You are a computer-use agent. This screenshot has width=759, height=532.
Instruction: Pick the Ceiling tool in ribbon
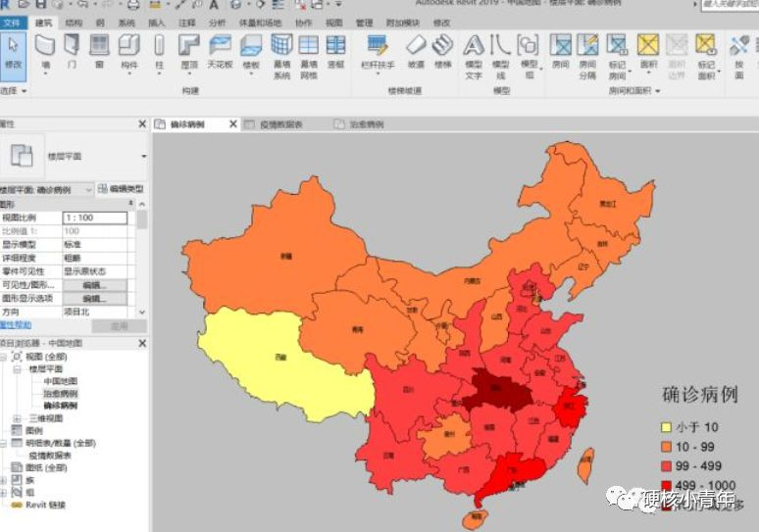pyautogui.click(x=221, y=52)
